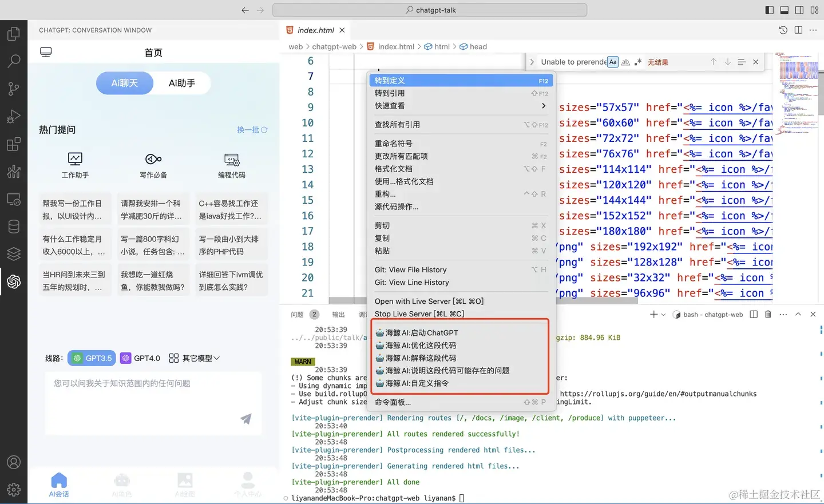Open the database icon in activity bar

click(14, 227)
